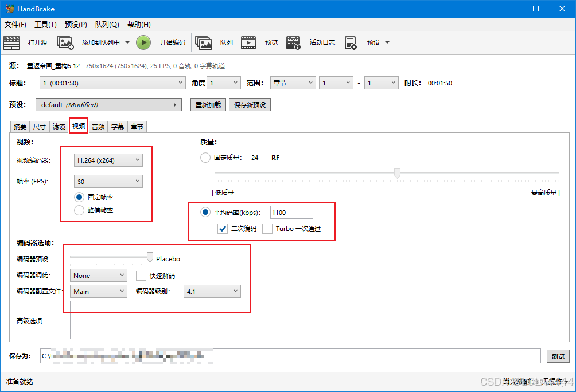
Task: Minimize the HandBrake window
Action: [510, 9]
